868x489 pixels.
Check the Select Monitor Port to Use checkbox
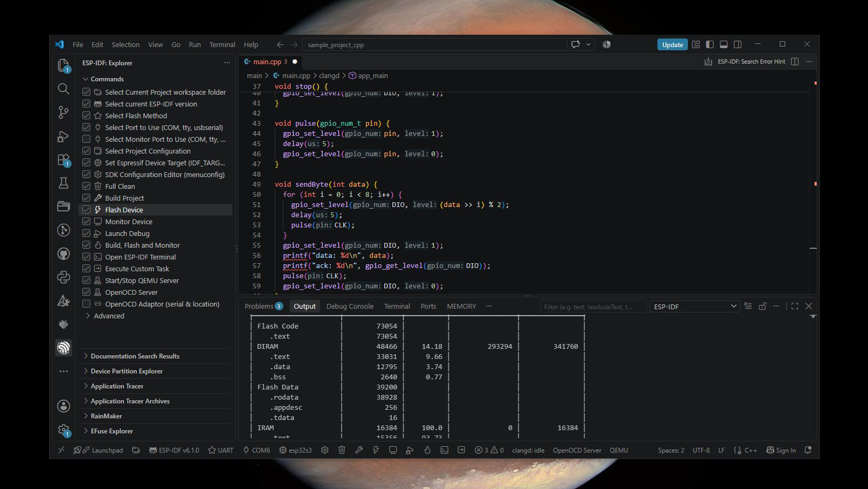[86, 139]
